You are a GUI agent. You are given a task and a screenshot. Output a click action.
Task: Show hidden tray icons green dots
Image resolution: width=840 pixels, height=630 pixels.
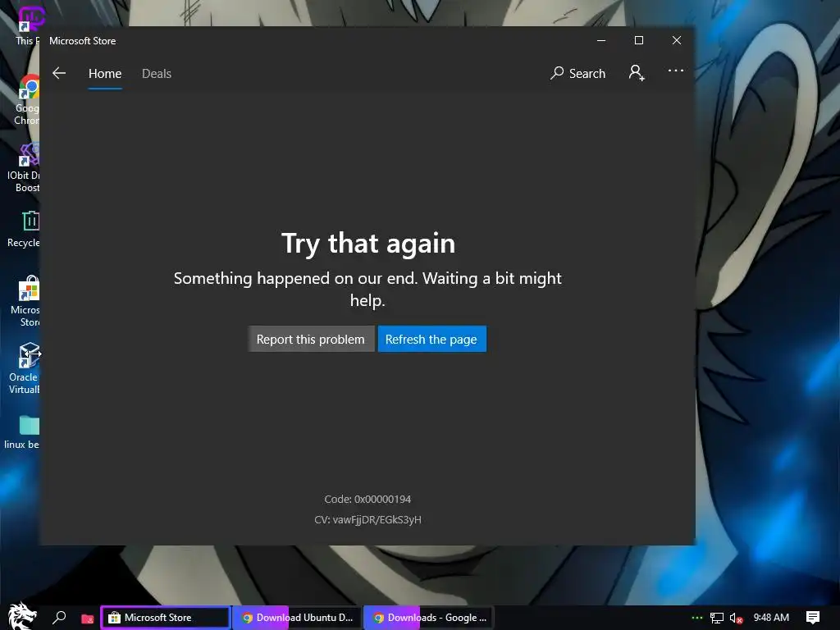[x=697, y=618]
